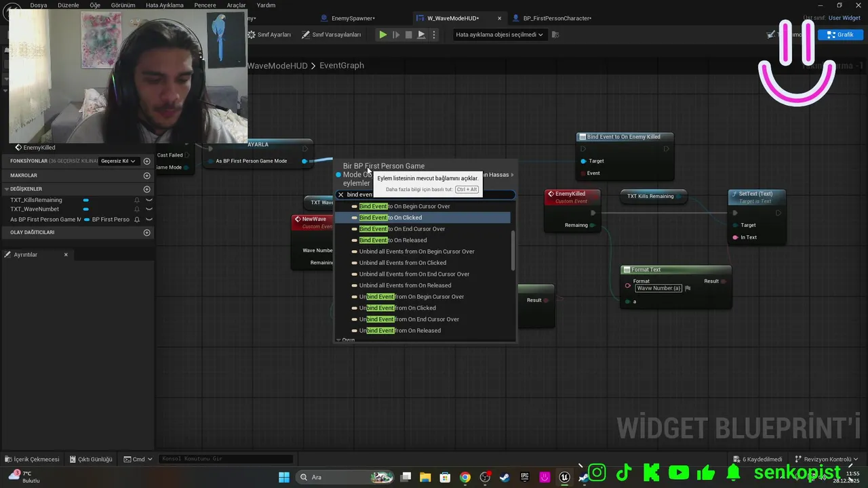Image resolution: width=868 pixels, height=488 pixels.
Task: Toggle the bell icon for TXT_KillsRemaining
Action: pos(137,200)
